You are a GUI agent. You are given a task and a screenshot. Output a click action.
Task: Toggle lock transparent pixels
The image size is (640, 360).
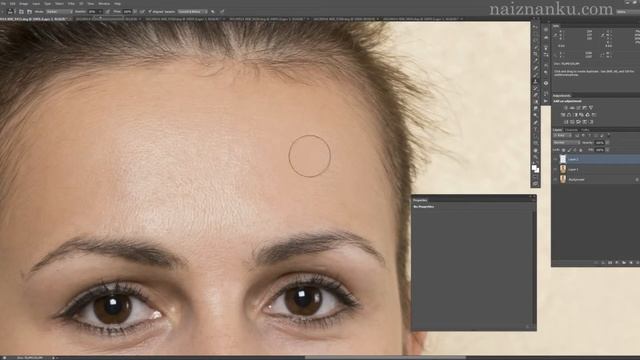[564, 150]
